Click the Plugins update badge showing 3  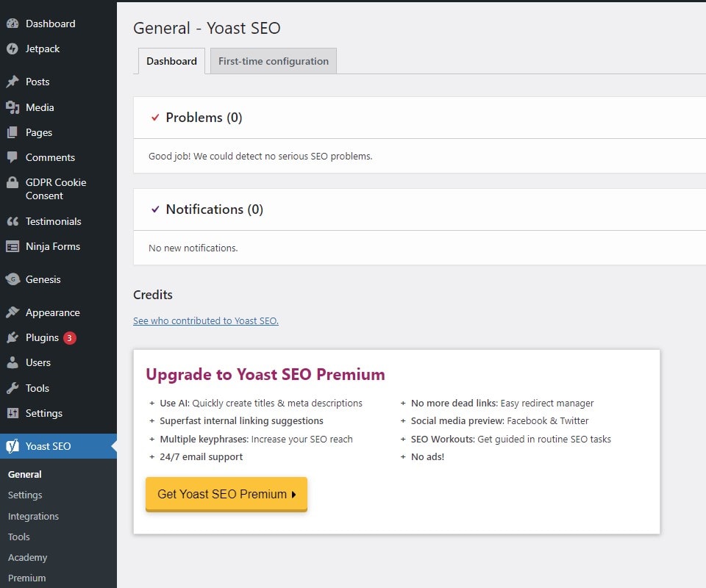pos(69,337)
